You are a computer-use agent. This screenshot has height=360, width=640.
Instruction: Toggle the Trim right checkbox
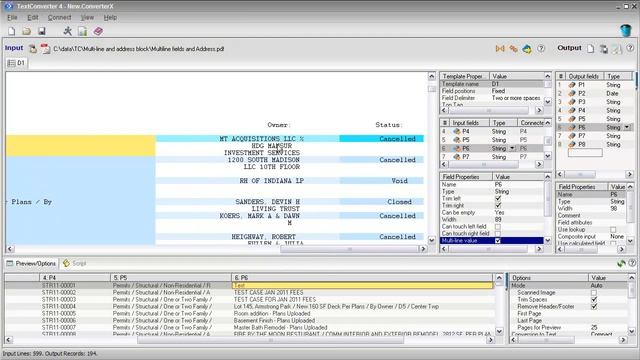498,205
